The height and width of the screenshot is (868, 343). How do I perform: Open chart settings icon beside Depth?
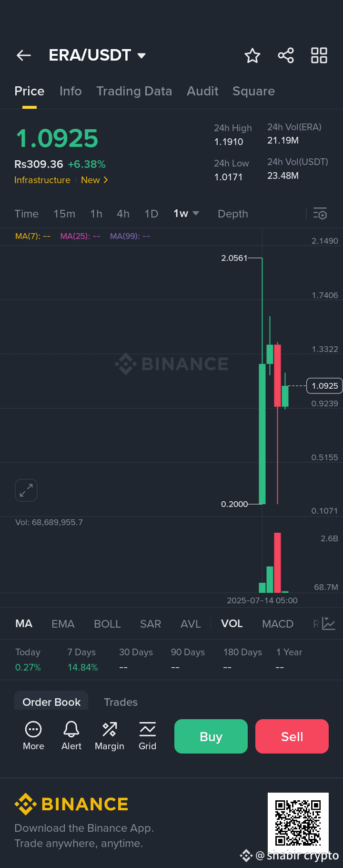click(320, 214)
